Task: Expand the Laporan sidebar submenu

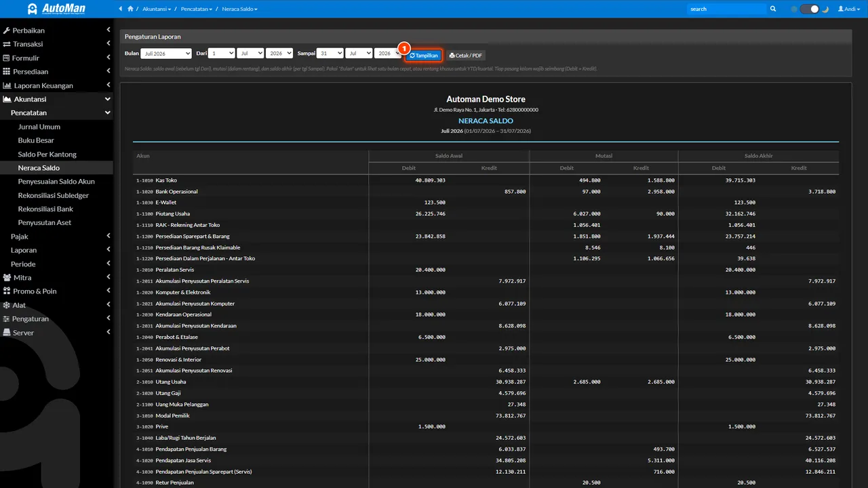Action: (x=57, y=250)
